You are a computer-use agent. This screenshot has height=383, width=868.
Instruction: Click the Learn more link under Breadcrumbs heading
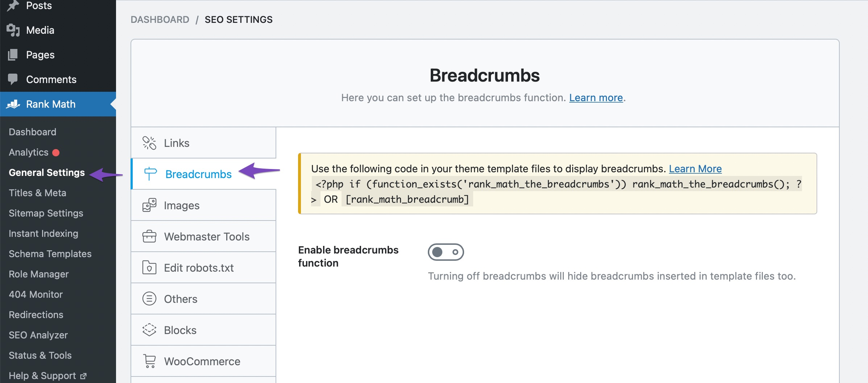595,98
